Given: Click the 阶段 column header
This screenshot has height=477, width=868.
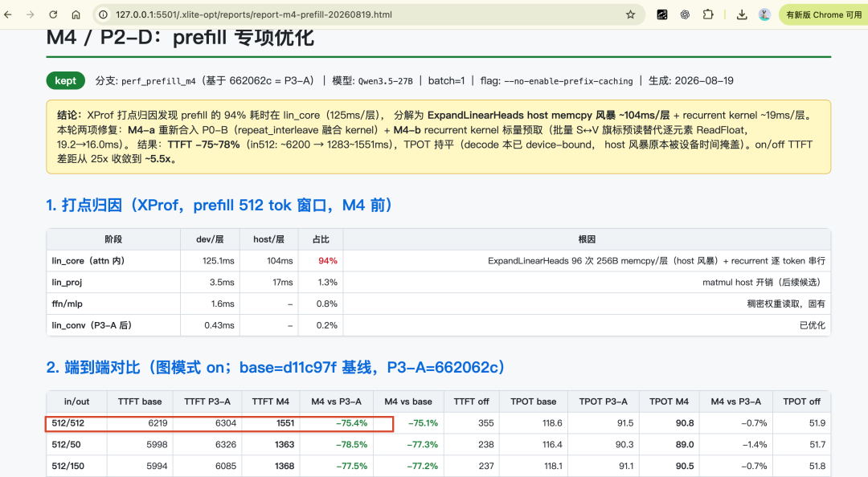Looking at the screenshot, I should point(113,239).
